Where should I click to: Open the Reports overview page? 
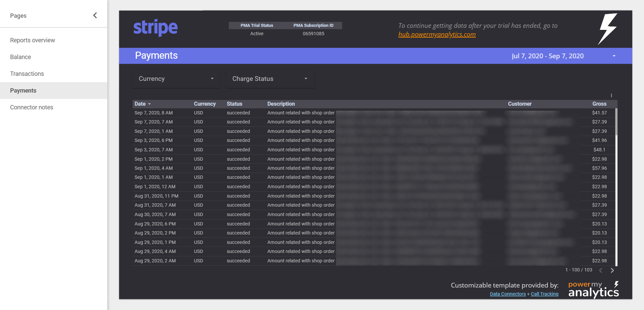(x=33, y=40)
